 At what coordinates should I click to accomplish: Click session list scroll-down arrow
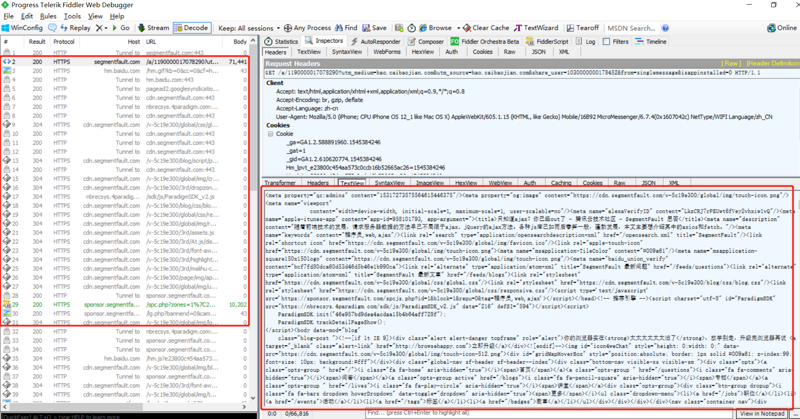(x=253, y=398)
